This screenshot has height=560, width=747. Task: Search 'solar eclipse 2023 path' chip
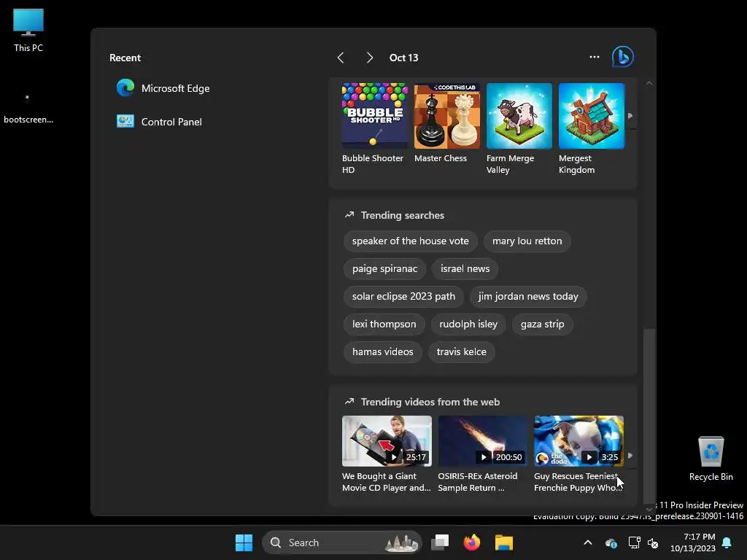tap(403, 296)
